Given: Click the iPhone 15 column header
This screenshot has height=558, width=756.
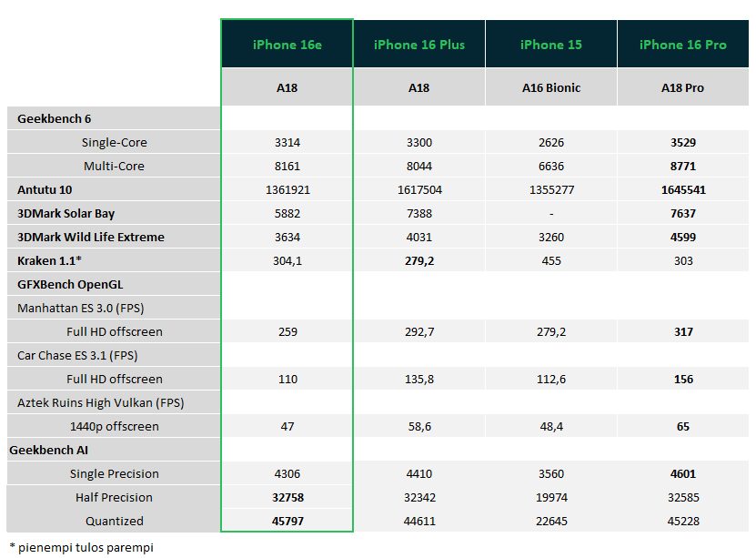Looking at the screenshot, I should (x=550, y=45).
